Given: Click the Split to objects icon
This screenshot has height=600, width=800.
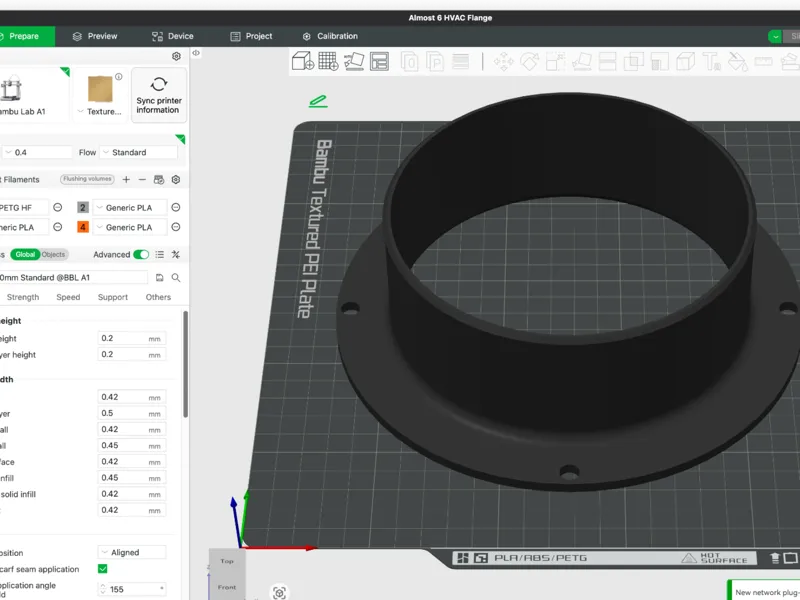Looking at the screenshot, I should [x=409, y=62].
